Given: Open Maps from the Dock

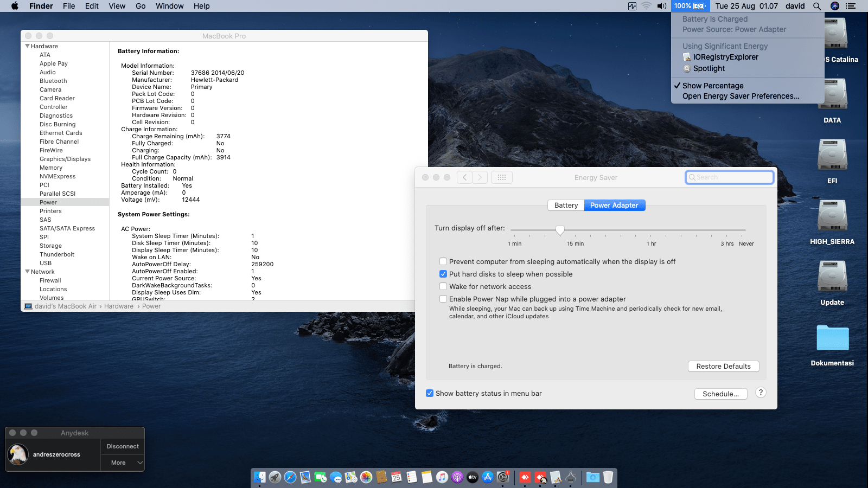Looking at the screenshot, I should pos(351,477).
